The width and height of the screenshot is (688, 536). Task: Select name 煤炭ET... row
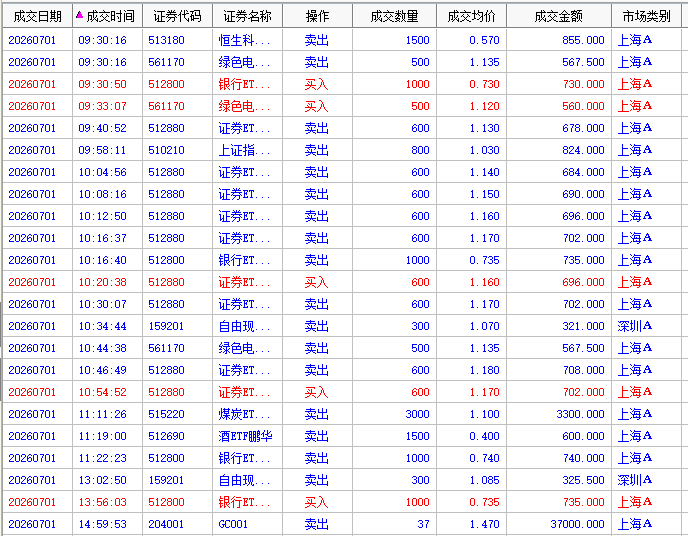tap(244, 414)
